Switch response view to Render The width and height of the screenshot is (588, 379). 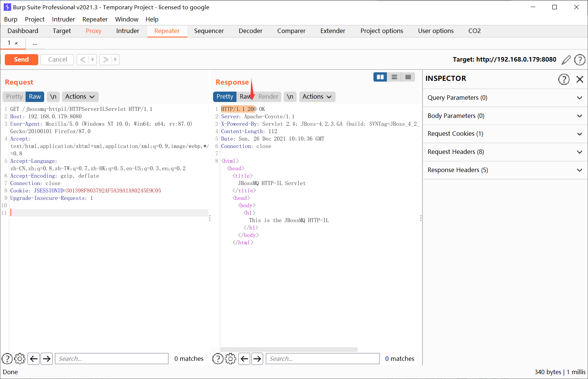point(268,96)
